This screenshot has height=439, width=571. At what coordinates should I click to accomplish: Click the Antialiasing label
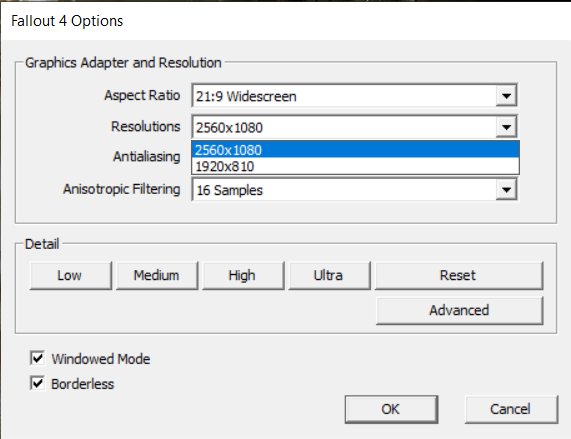click(147, 157)
